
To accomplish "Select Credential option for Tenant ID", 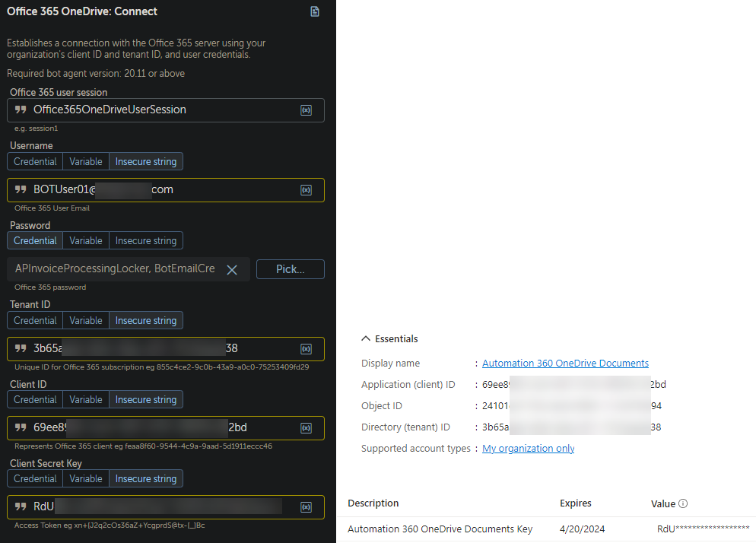I will (x=35, y=321).
